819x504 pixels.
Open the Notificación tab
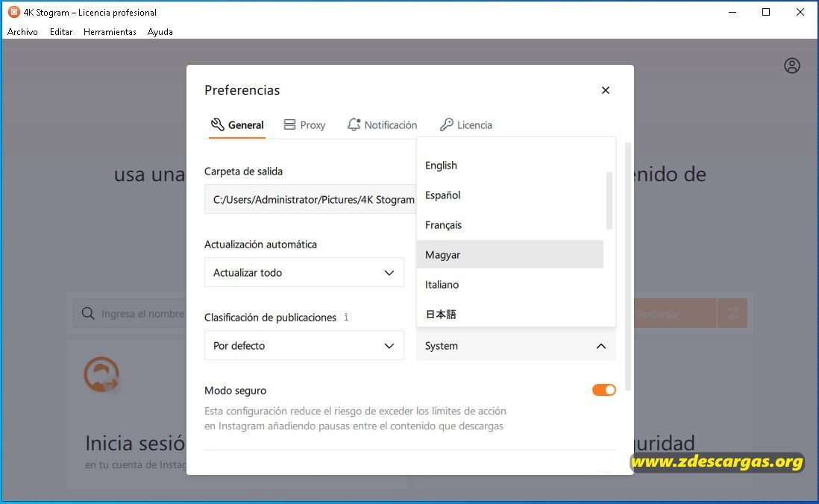(x=383, y=125)
